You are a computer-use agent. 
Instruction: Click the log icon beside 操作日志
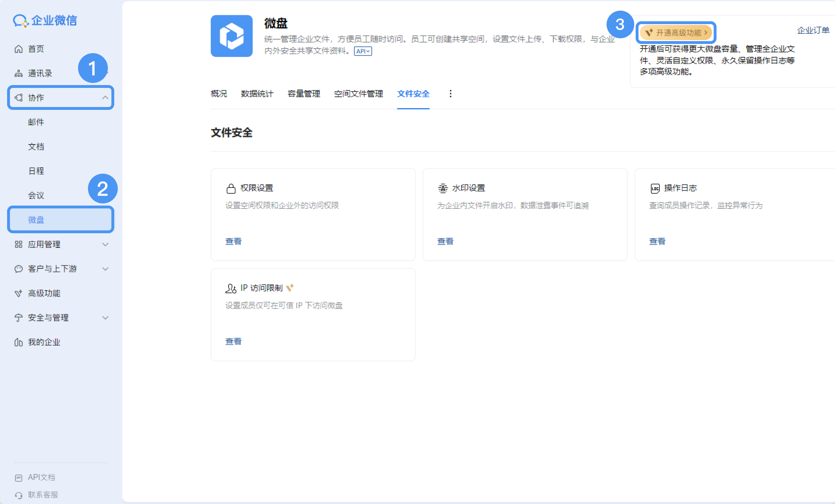click(655, 188)
